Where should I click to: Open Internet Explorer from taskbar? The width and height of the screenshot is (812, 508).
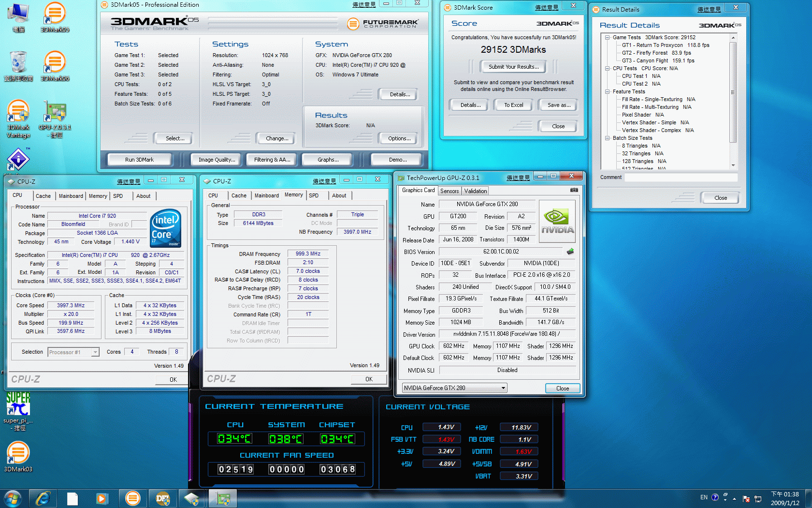coord(43,498)
